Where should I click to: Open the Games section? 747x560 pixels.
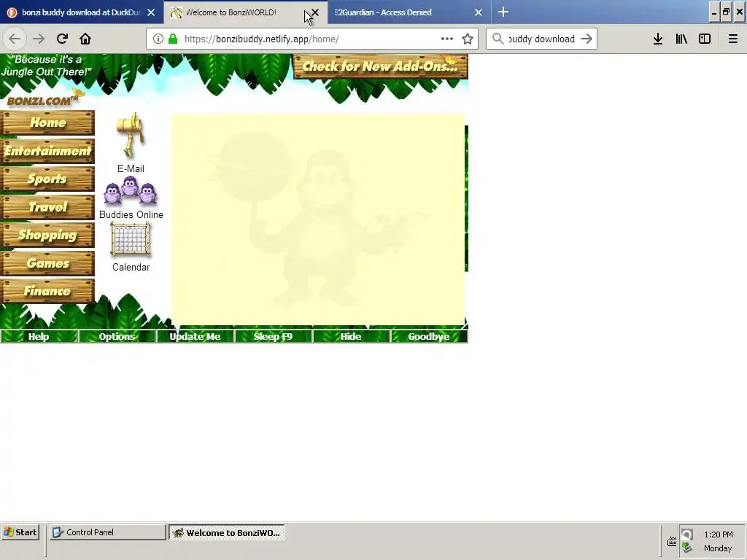coord(47,263)
